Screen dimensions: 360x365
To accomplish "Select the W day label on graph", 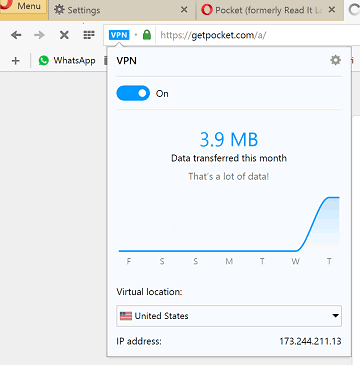I will pyautogui.click(x=295, y=261).
